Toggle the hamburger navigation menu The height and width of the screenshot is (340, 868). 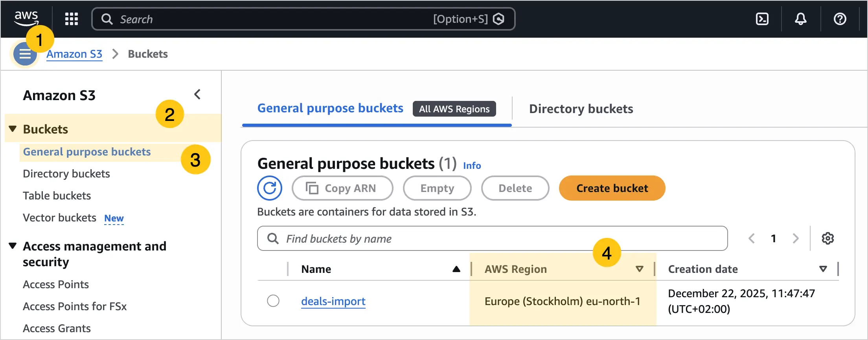tap(25, 54)
